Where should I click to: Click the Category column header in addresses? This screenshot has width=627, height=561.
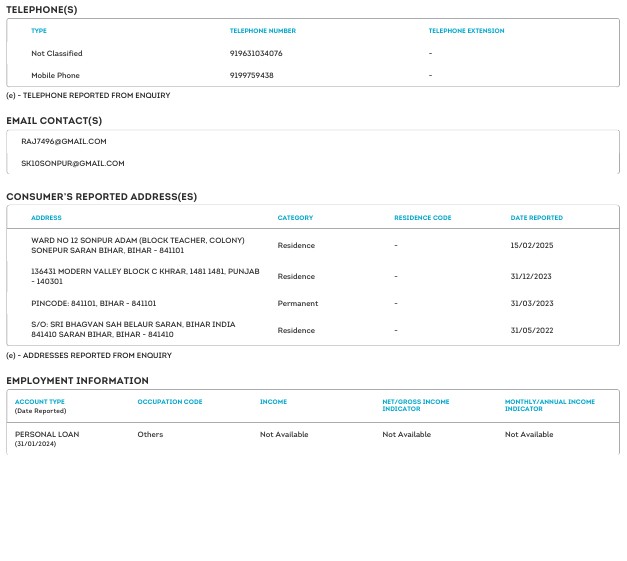[x=295, y=217]
